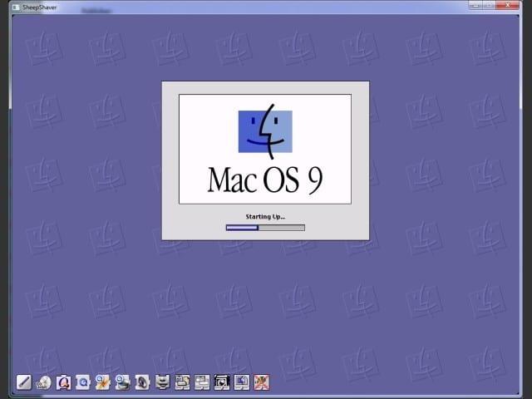Click the SheepShaver title bar app icon
The width and height of the screenshot is (532, 399).
(16, 7)
